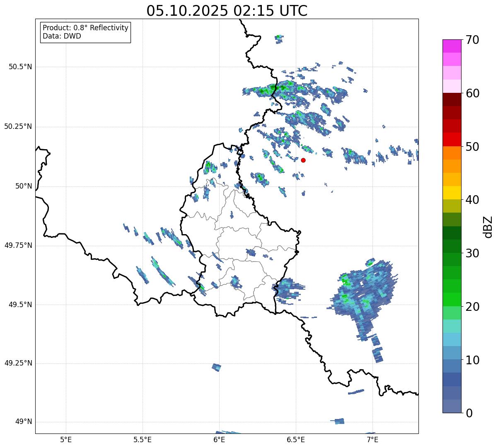Click the small radar echo near 6°E 49.25°N
Image resolution: width=498 pixels, height=448 pixels.
coord(216,367)
